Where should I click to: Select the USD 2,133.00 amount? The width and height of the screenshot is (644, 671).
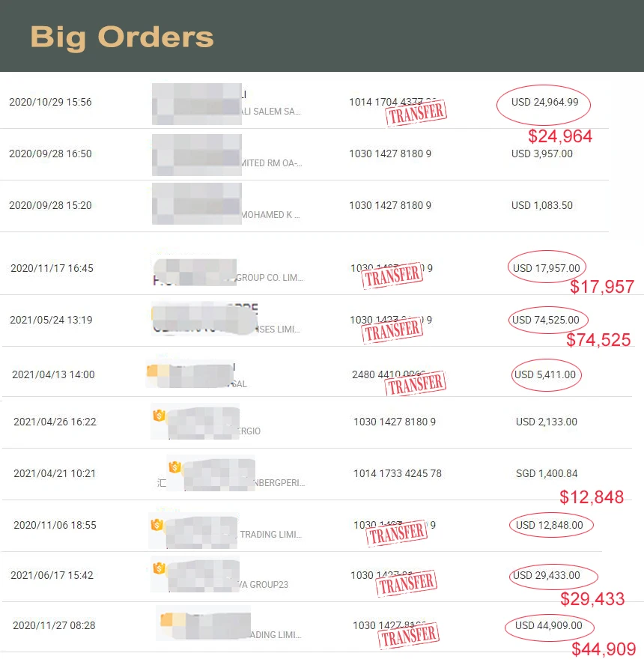coord(546,422)
